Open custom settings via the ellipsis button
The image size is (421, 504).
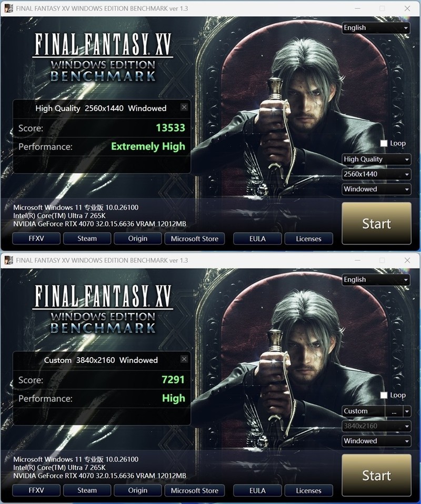tap(394, 411)
